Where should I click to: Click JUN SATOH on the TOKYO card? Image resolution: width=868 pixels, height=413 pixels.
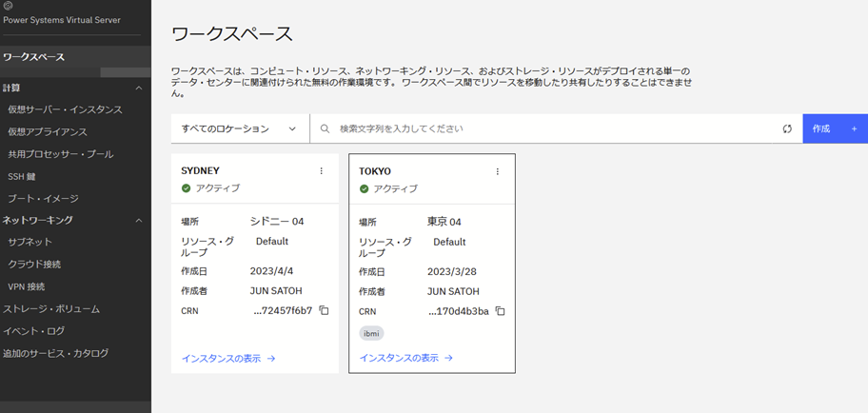[x=453, y=291]
